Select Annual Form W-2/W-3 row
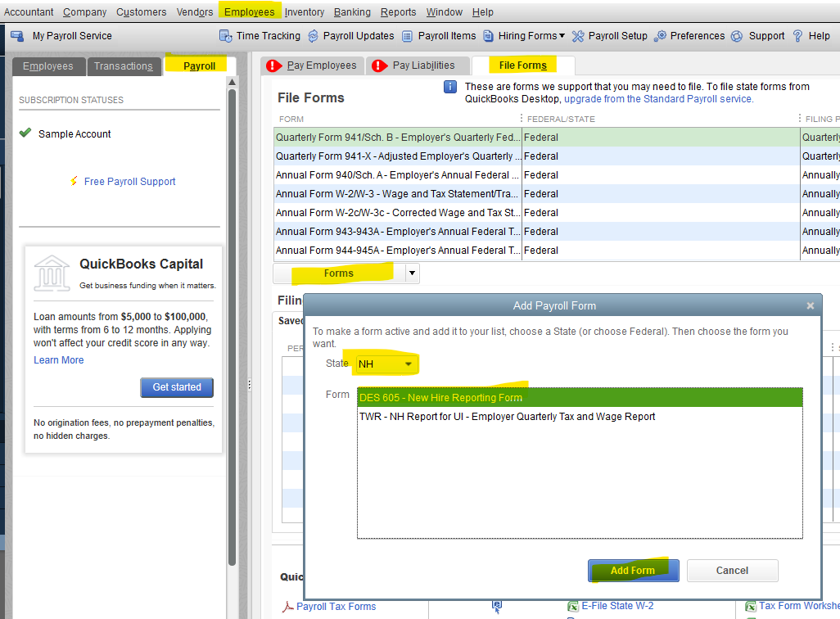The height and width of the screenshot is (619, 840). [557, 193]
